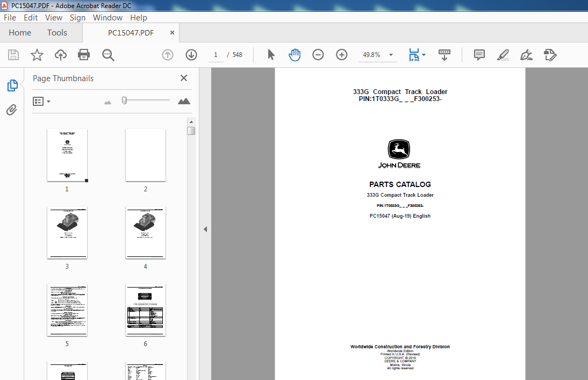Open thumbnail options menu dropdown
This screenshot has height=380, width=588.
tap(41, 101)
